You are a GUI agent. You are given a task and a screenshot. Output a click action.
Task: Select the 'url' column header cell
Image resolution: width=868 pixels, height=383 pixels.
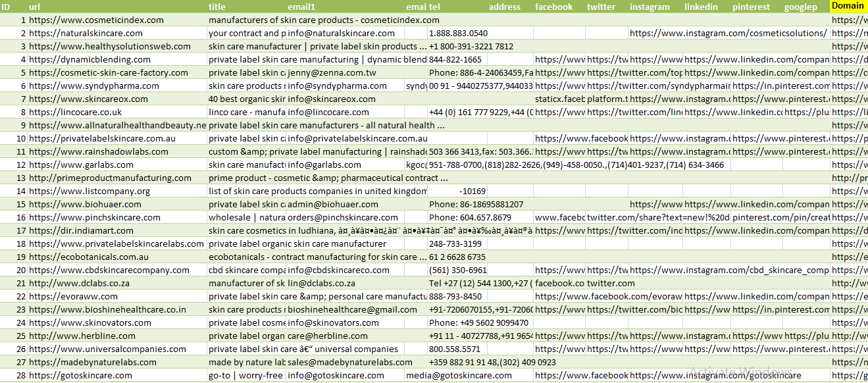pos(117,7)
